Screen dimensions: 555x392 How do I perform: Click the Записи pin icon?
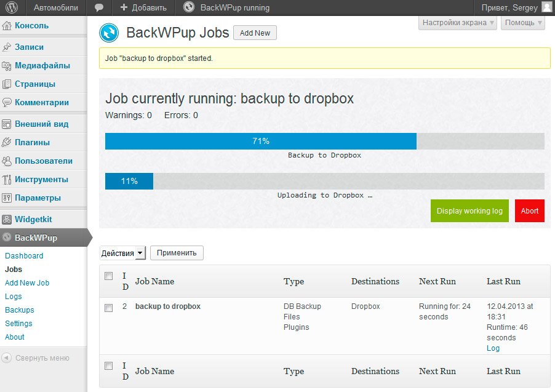click(7, 47)
